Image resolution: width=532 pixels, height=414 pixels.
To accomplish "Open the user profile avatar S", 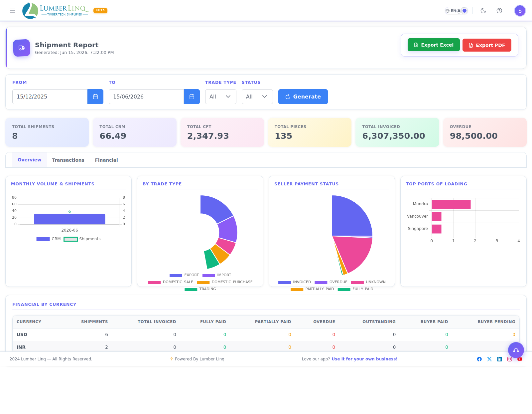I will pyautogui.click(x=520, y=11).
